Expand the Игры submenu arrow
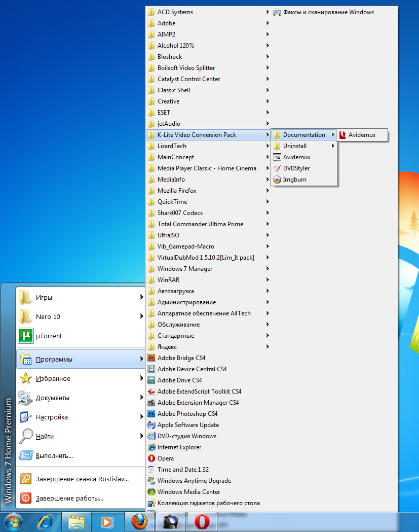The width and height of the screenshot is (419, 532). tap(142, 297)
